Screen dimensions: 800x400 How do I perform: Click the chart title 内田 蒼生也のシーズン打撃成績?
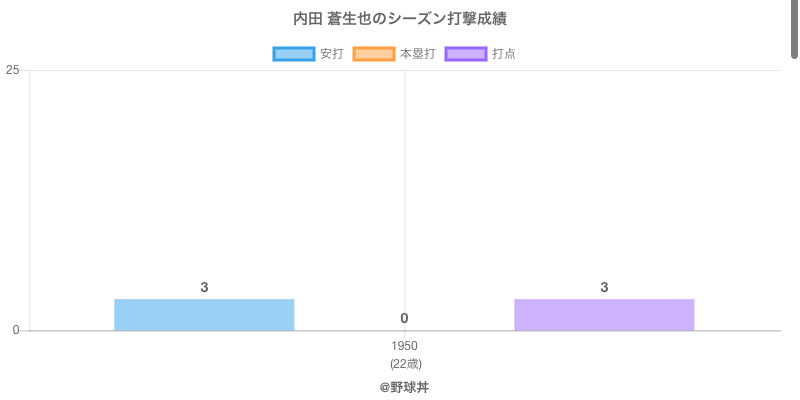click(x=400, y=19)
